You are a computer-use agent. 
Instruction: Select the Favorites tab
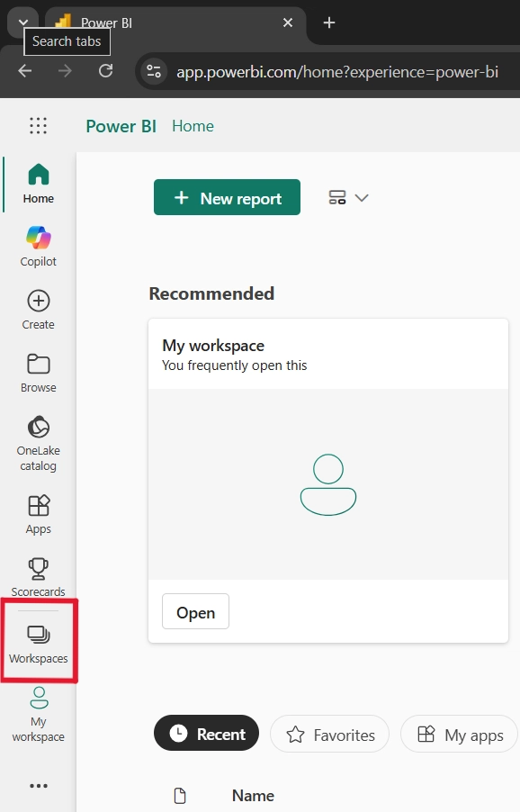point(329,734)
